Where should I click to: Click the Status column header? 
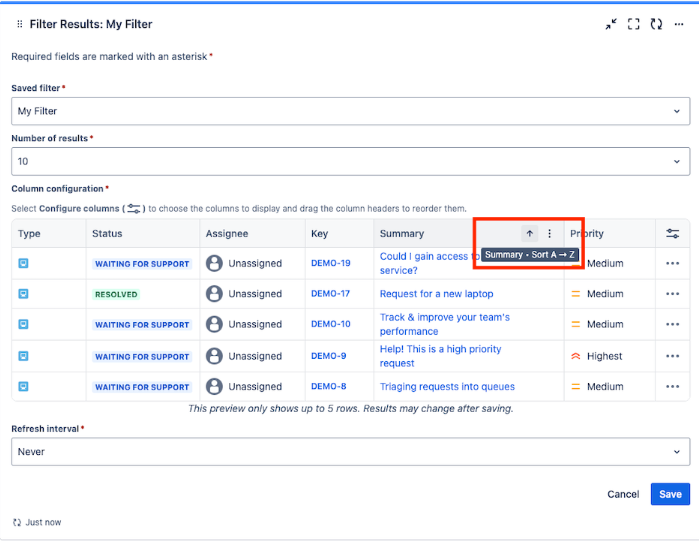(107, 234)
